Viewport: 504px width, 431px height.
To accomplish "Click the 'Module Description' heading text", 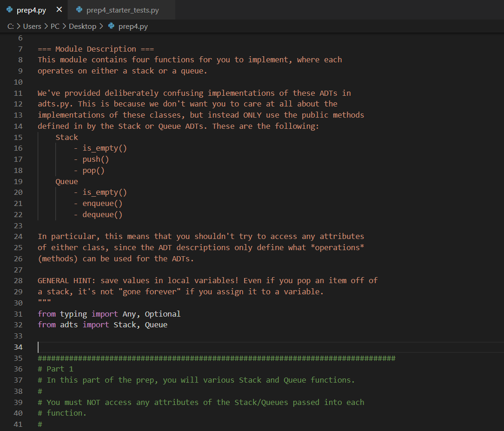I will (96, 49).
